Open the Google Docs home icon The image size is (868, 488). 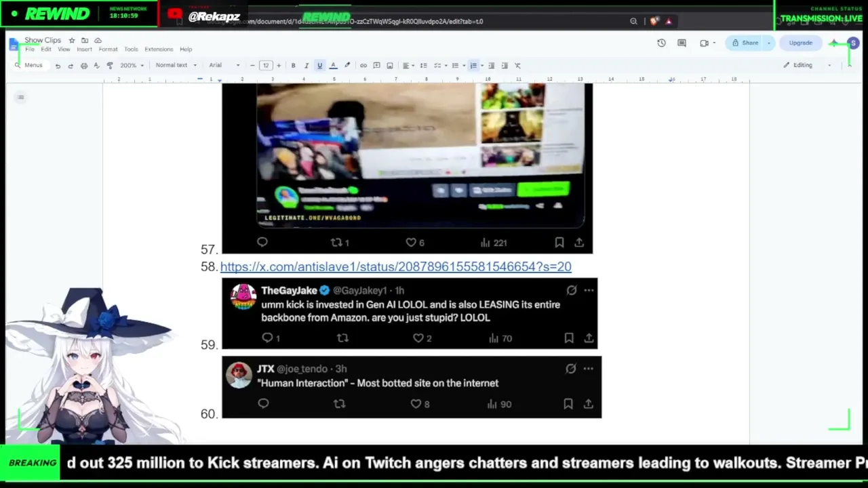point(14,45)
